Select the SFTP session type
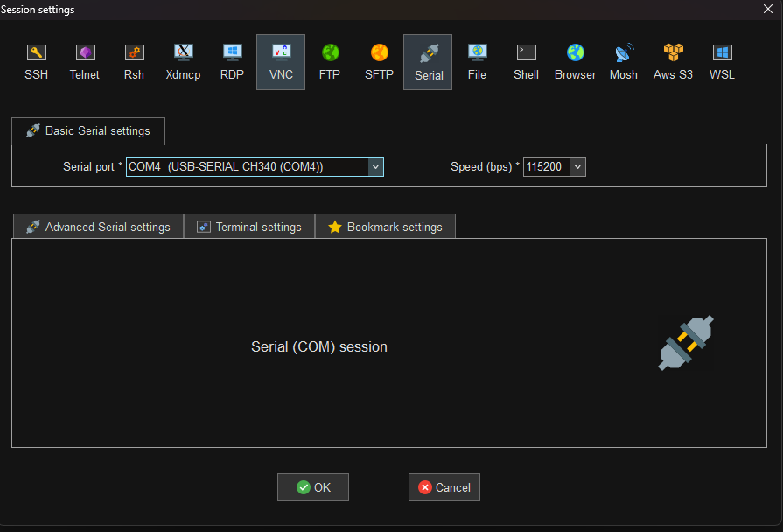Image resolution: width=783 pixels, height=532 pixels. (379, 62)
